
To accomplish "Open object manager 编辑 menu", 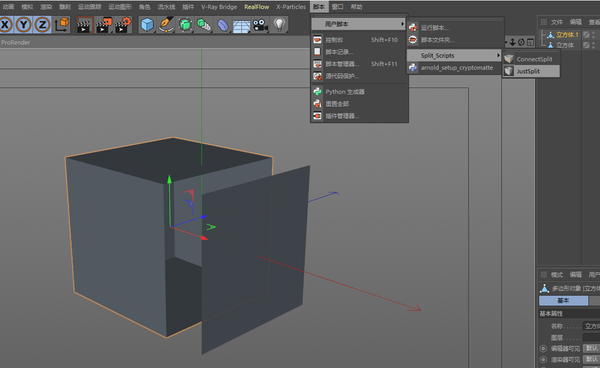I will click(x=576, y=22).
